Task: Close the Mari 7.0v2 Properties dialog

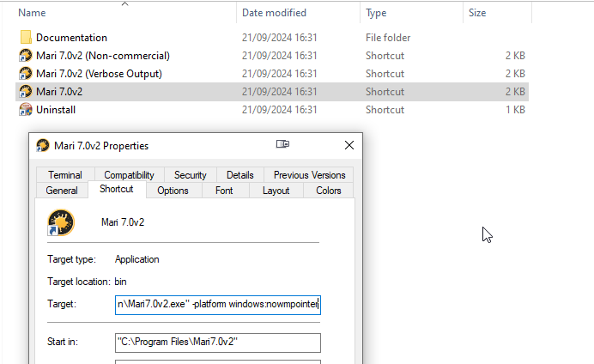Action: click(349, 145)
